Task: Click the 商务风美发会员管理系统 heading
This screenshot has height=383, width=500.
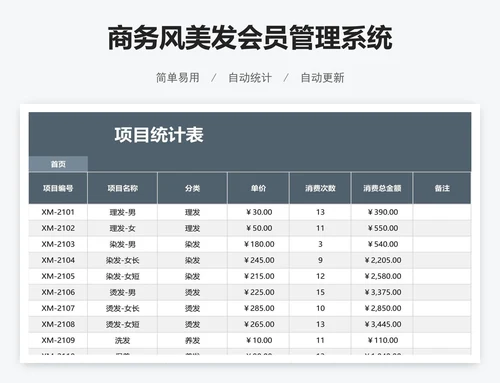Action: click(250, 38)
